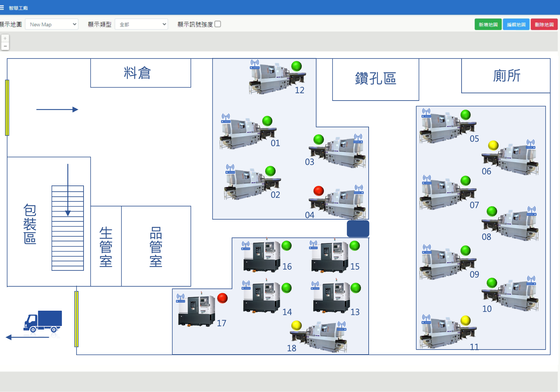Select machine 09 on the map
This screenshot has height=392, width=560.
(x=448, y=264)
